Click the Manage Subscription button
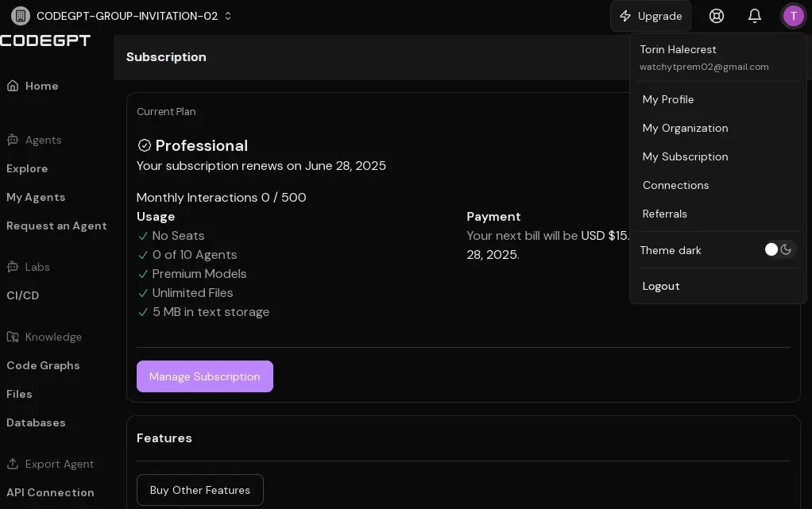 click(204, 376)
